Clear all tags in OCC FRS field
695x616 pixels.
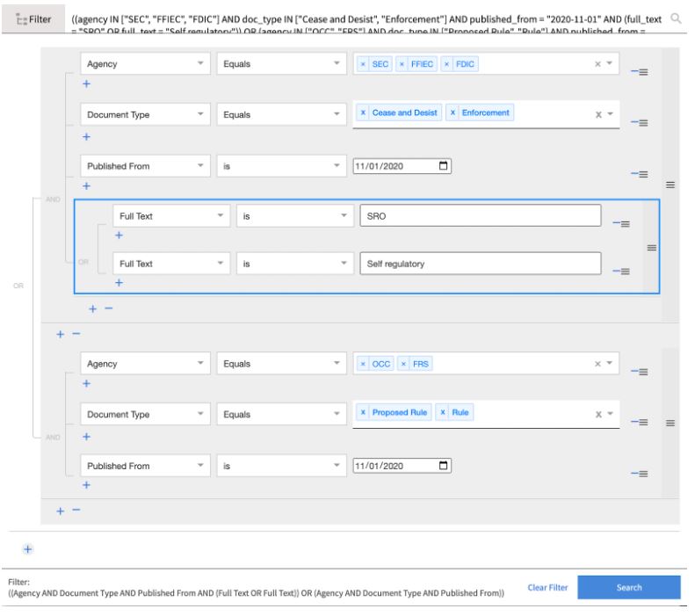(597, 364)
